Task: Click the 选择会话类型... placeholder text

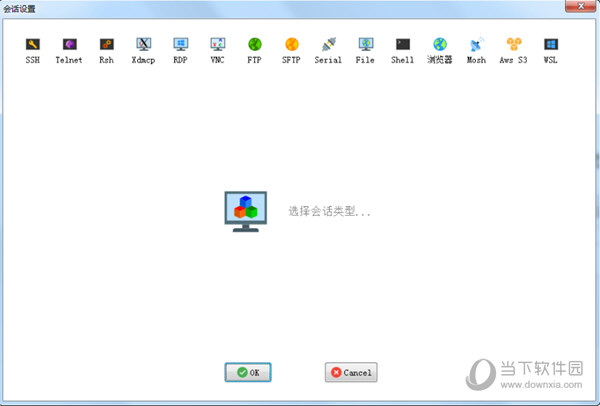Action: (329, 211)
